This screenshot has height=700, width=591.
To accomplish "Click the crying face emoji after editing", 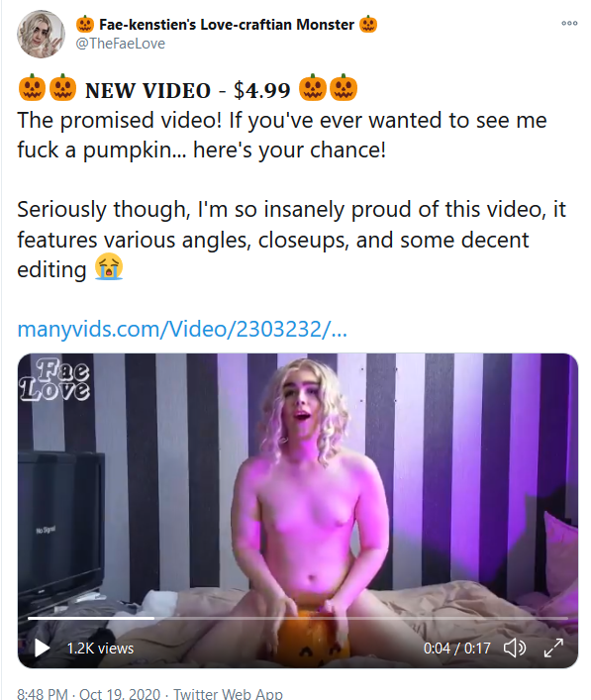I will [x=109, y=266].
